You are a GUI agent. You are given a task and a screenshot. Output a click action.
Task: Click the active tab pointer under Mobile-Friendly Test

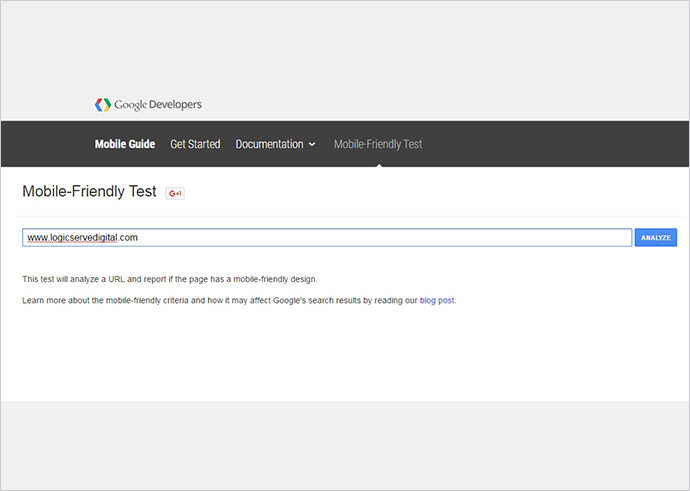378,163
